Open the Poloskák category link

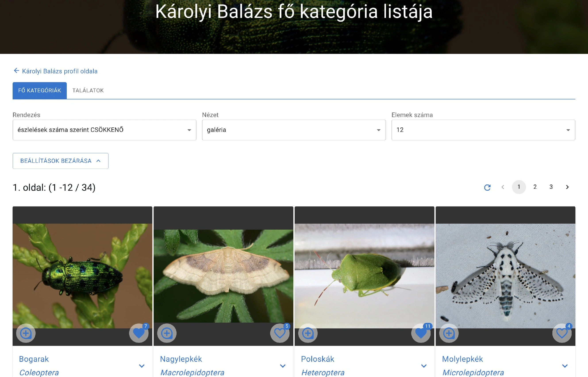(317, 359)
